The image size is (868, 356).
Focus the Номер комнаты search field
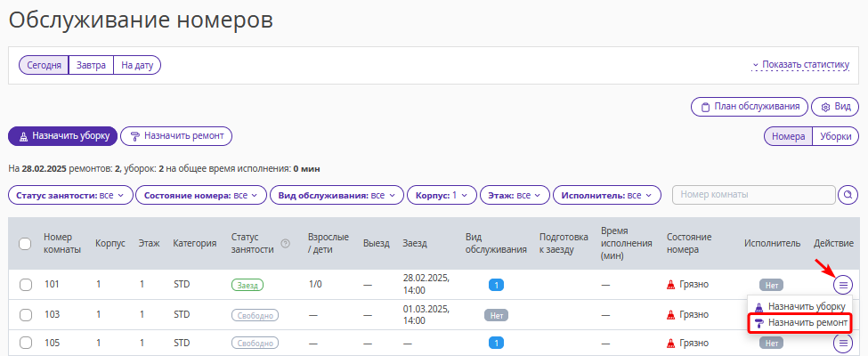pos(753,195)
